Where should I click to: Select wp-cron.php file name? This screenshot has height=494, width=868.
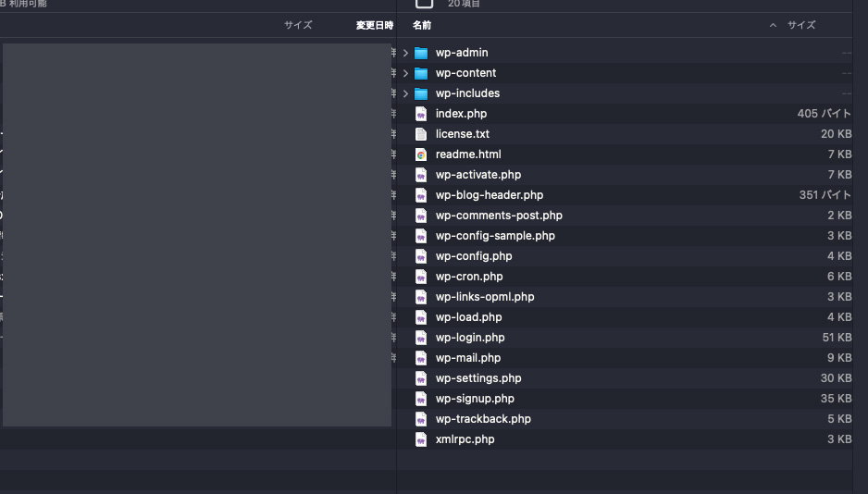[x=469, y=277]
